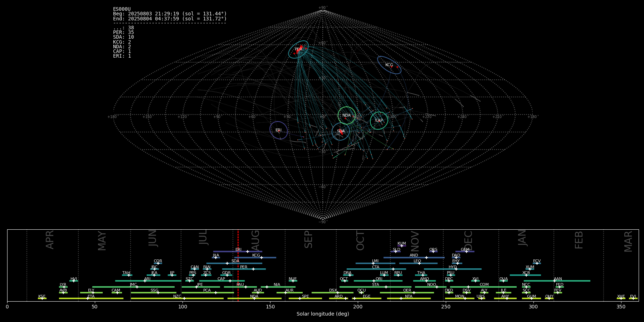Click the NZC shower label in timeline
This screenshot has height=322, width=644.
pyautogui.click(x=177, y=297)
